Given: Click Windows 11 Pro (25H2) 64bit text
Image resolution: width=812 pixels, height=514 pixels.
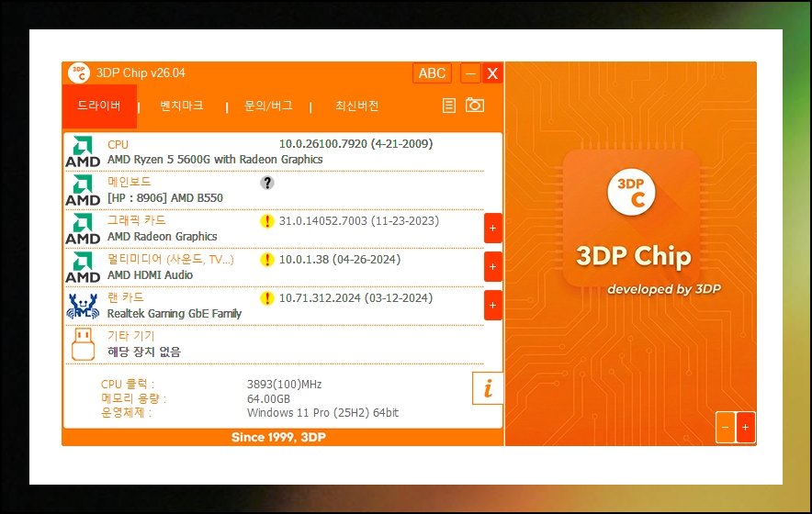Looking at the screenshot, I should tap(322, 413).
